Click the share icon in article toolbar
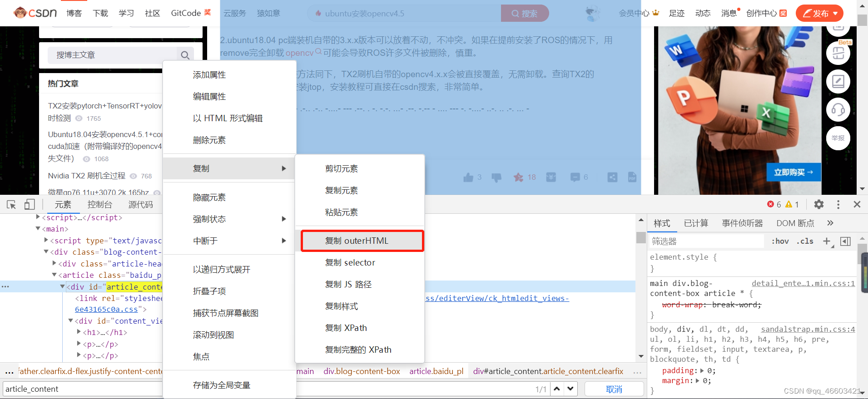The width and height of the screenshot is (868, 399). pyautogui.click(x=612, y=177)
